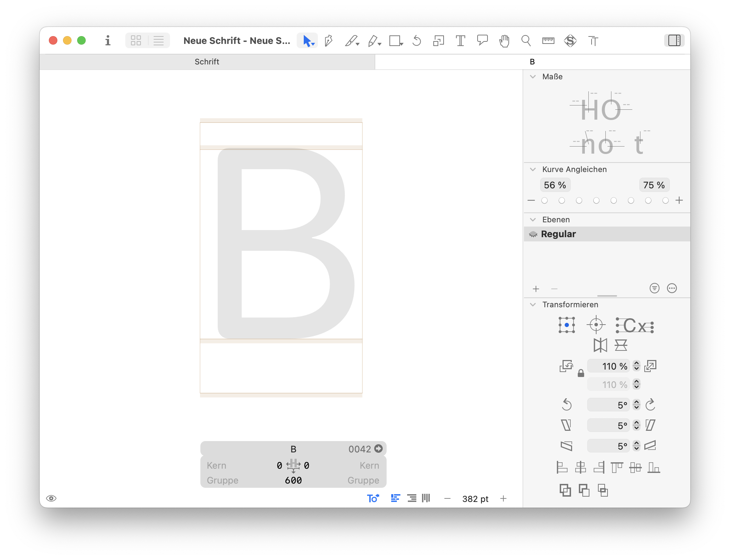Add a new layer with the plus button
Image resolution: width=730 pixels, height=560 pixels.
coord(536,288)
